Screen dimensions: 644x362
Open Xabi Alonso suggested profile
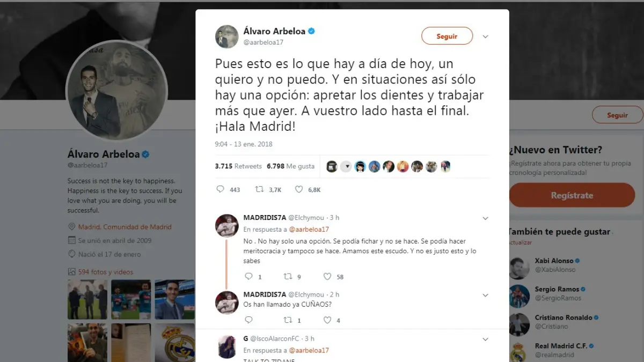click(554, 261)
